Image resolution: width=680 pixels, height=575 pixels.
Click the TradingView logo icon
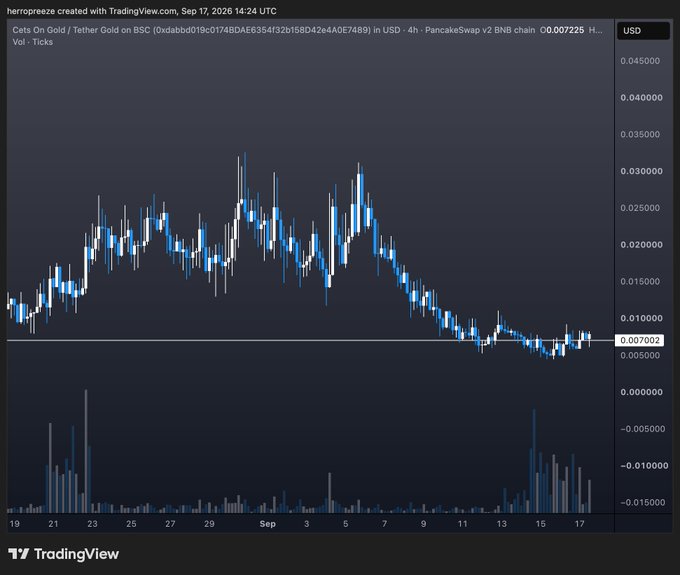(19, 554)
